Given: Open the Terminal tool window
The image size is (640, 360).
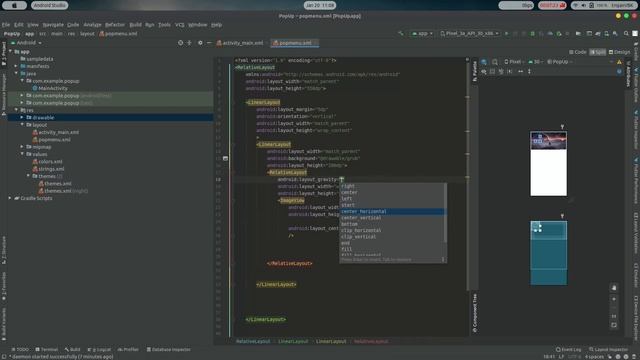Looking at the screenshot, I should [x=47, y=350].
